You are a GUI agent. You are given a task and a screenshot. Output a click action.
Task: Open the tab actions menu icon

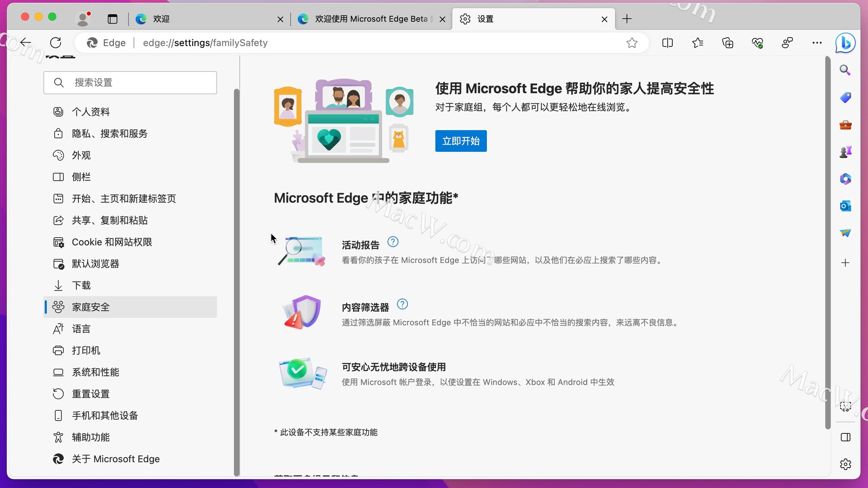(x=113, y=19)
